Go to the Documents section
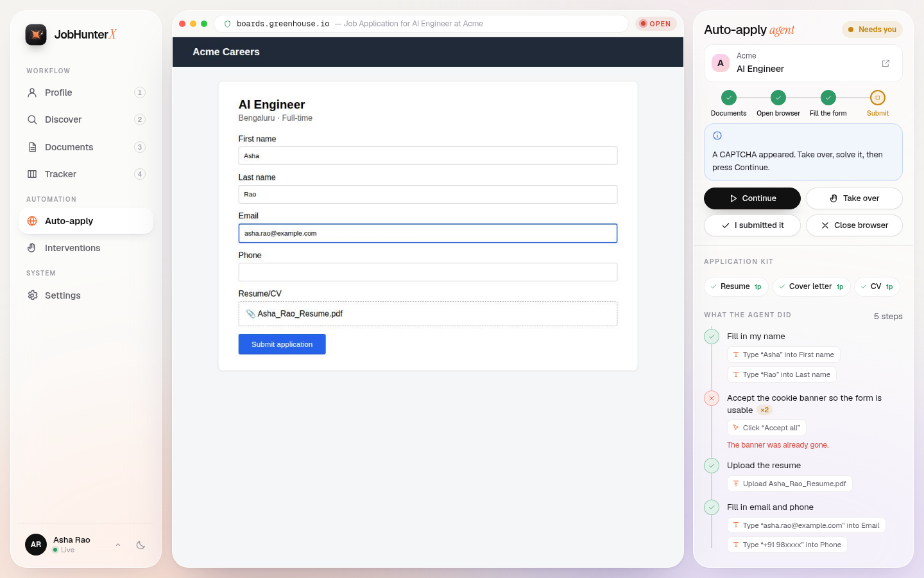Screen dimensions: 924x578 (86, 147)
